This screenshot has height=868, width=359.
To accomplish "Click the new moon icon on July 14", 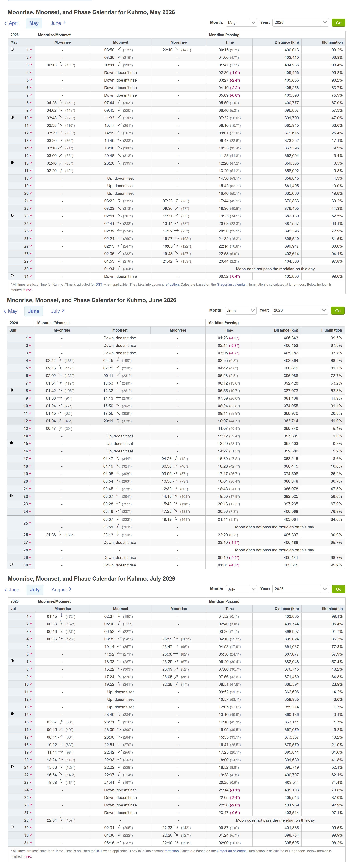I will pyautogui.click(x=12, y=714).
